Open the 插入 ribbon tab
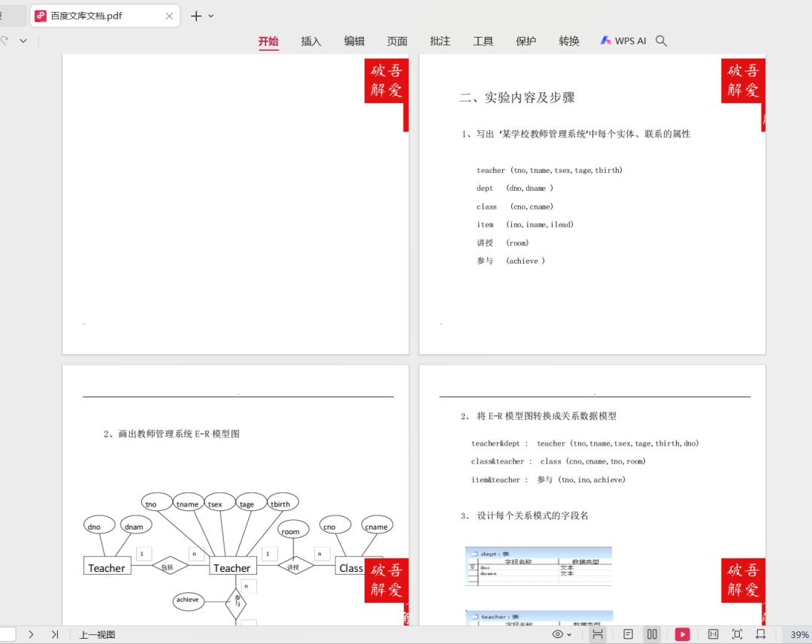 [x=311, y=41]
